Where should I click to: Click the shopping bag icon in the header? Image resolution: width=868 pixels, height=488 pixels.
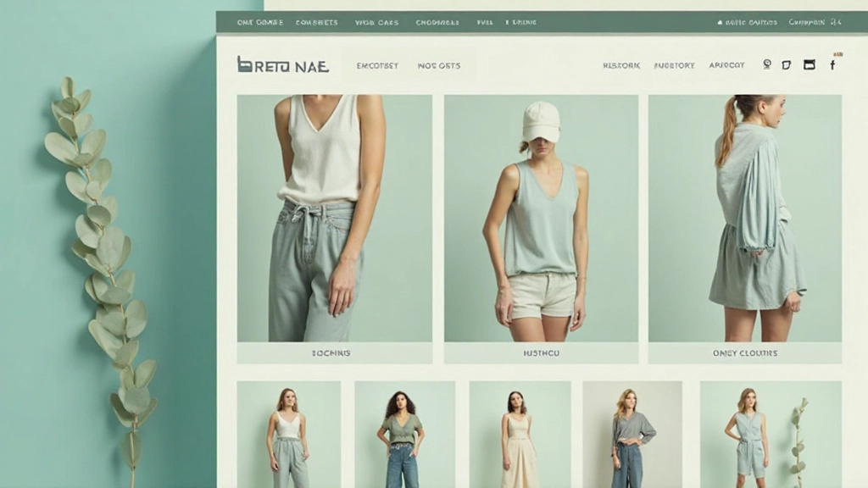coord(809,64)
